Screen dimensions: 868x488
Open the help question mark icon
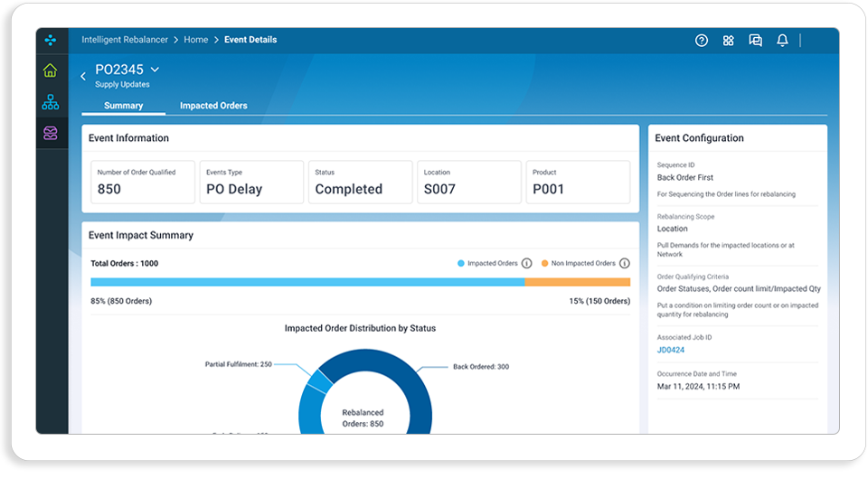[702, 41]
